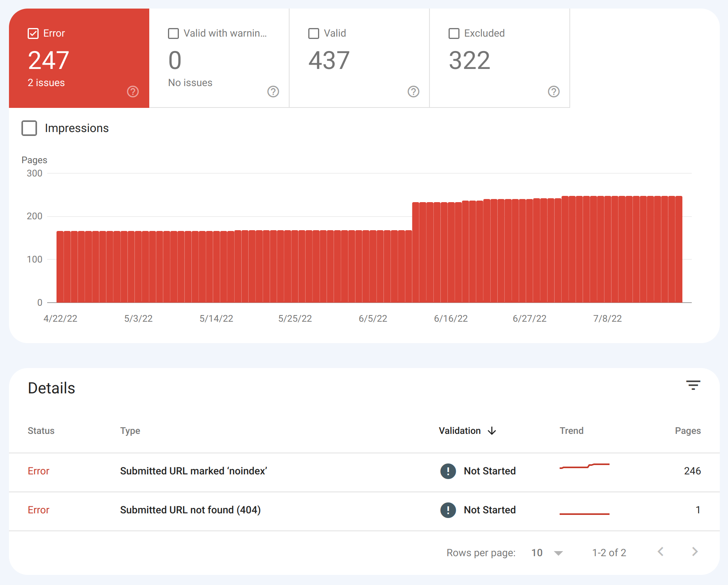Screen dimensions: 728x585
Task: Go to previous page of results
Action: 661,552
